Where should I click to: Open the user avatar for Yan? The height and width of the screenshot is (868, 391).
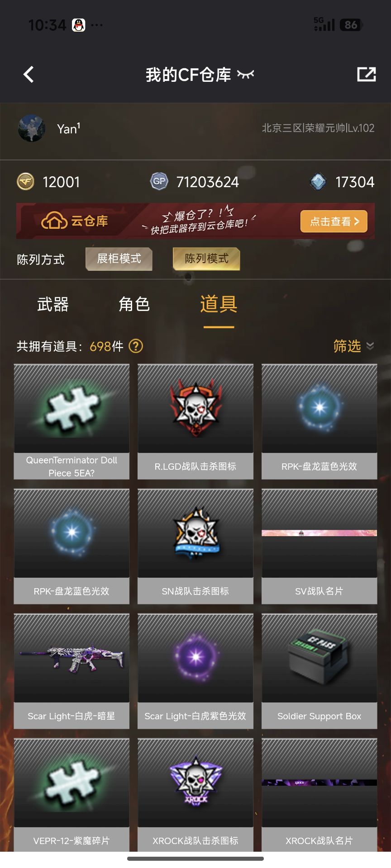(32, 128)
